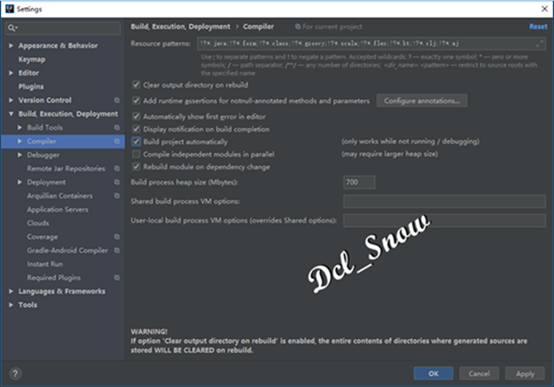The image size is (554, 387).
Task: Click the project-level icon beside Arquillian Containers
Action: [x=117, y=196]
